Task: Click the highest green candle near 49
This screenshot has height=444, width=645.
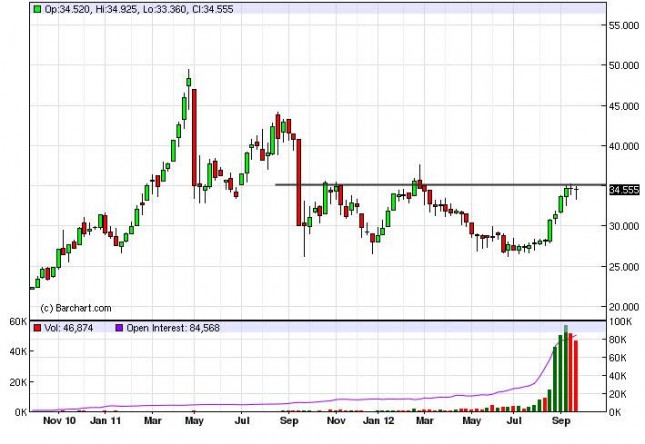Action: pyautogui.click(x=189, y=82)
